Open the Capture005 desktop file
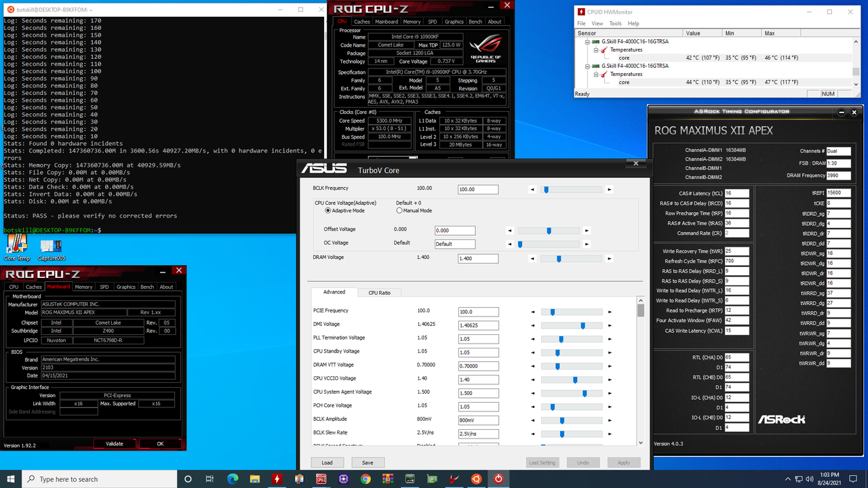868x488 pixels. (52, 249)
